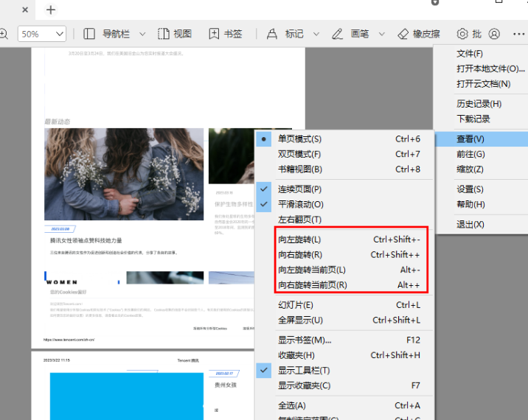Select 查看(V) submenu entry

481,139
